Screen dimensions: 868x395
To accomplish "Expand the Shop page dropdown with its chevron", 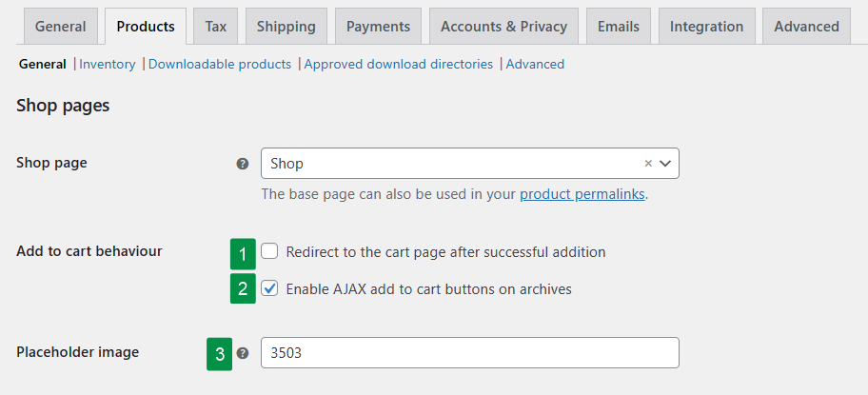I will point(665,163).
